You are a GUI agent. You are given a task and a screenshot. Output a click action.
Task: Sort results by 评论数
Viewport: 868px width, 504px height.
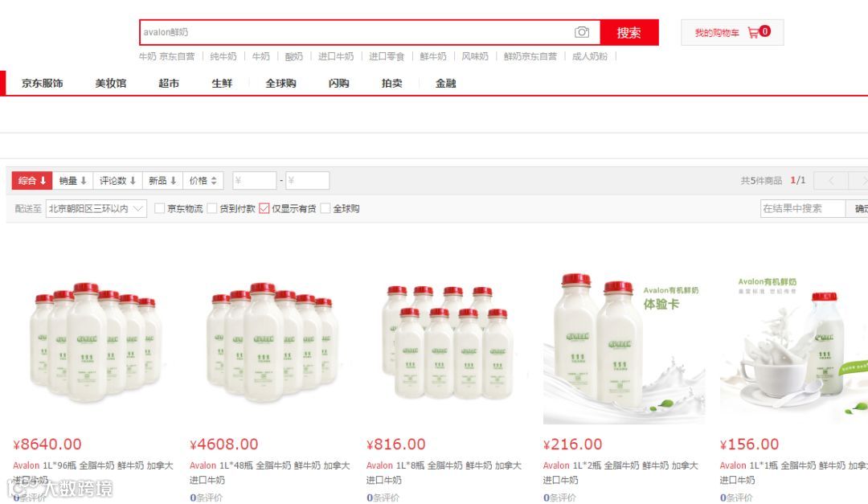click(117, 181)
